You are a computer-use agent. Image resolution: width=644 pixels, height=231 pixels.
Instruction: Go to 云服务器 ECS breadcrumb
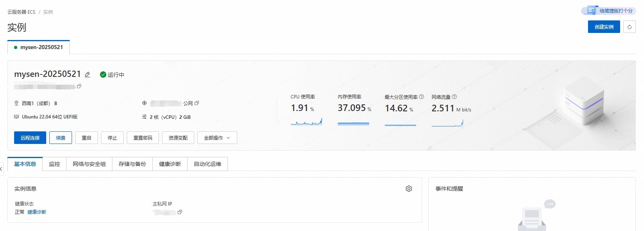point(21,12)
